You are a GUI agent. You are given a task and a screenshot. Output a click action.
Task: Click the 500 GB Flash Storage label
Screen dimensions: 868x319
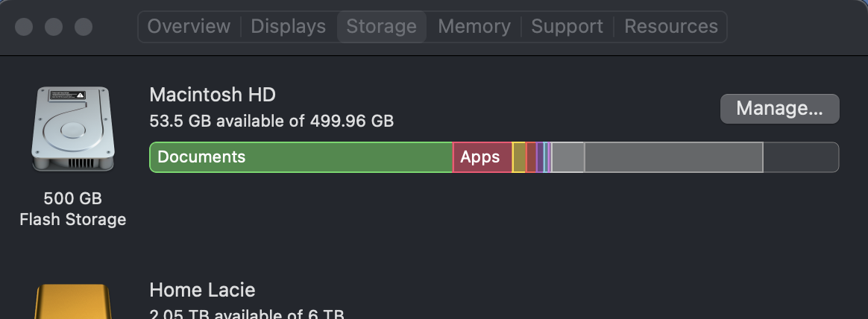tap(72, 209)
